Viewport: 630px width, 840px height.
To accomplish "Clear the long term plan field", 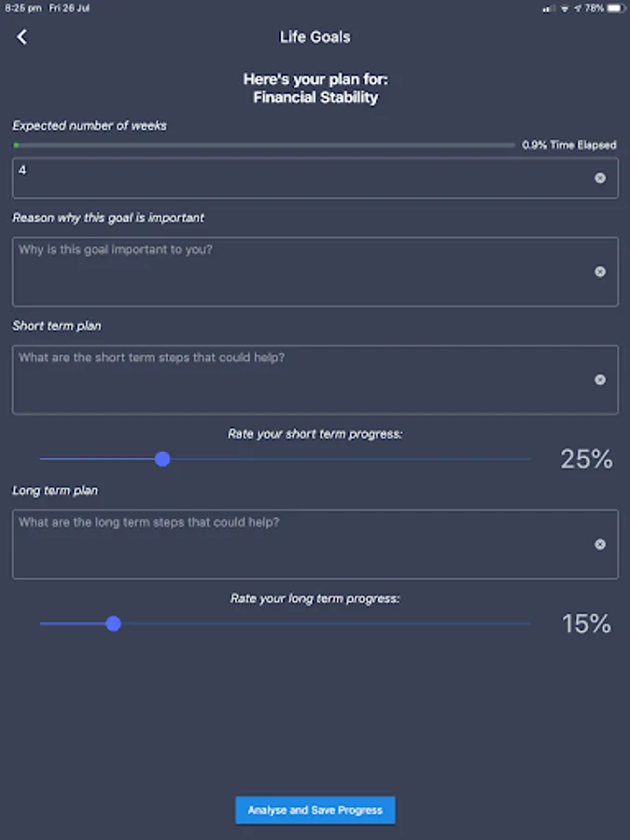I will tap(601, 545).
